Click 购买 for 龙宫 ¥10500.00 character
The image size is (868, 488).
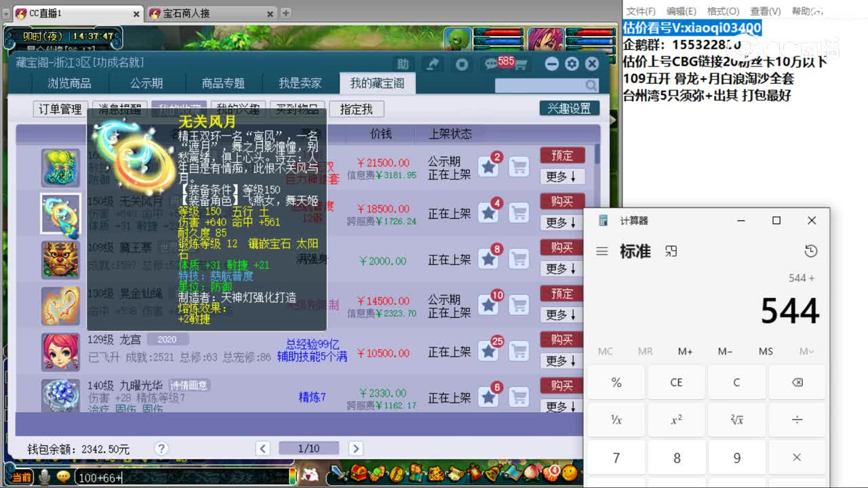[562, 340]
